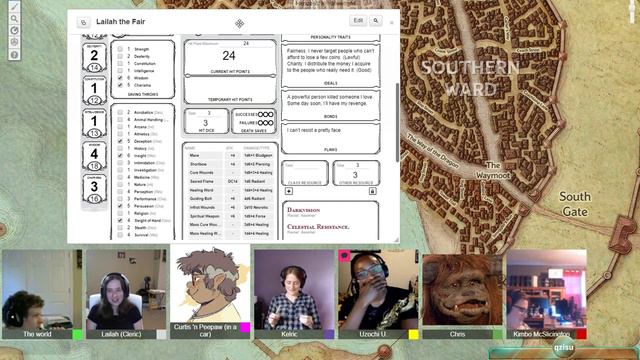Mark the first death save failure circle
The width and height of the screenshot is (640, 360).
point(260,123)
